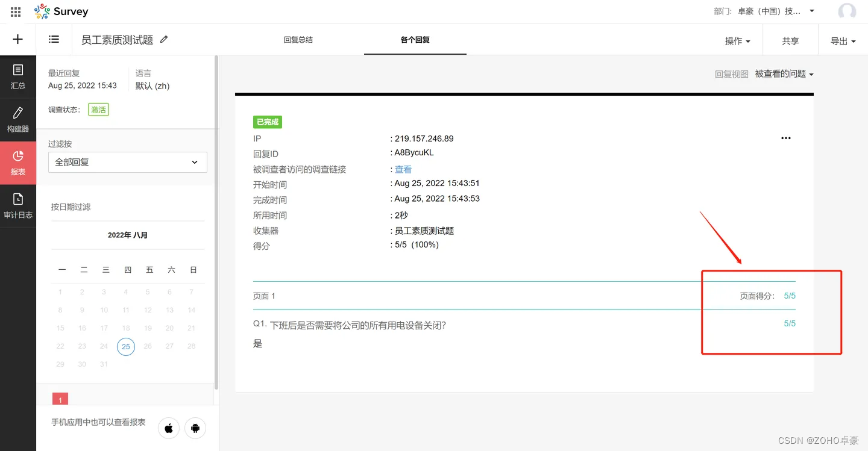Click the 默认 (zh) language value
This screenshot has height=451, width=868.
[x=153, y=86]
